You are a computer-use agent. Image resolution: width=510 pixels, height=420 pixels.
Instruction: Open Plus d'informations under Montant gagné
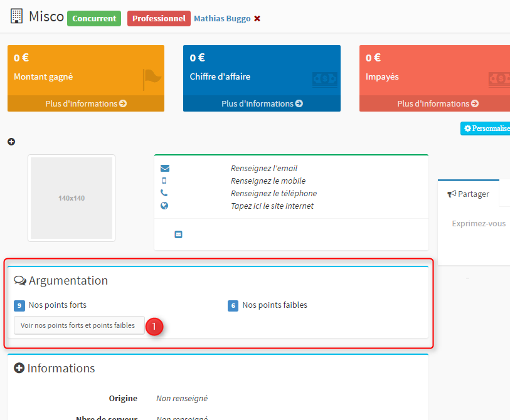click(x=86, y=103)
